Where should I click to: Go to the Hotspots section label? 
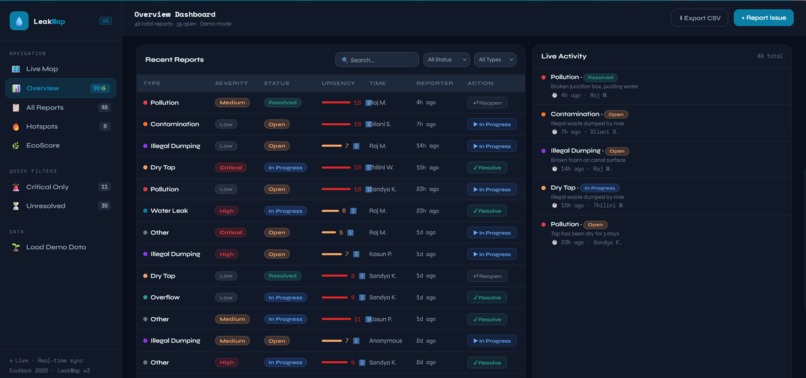tap(42, 127)
